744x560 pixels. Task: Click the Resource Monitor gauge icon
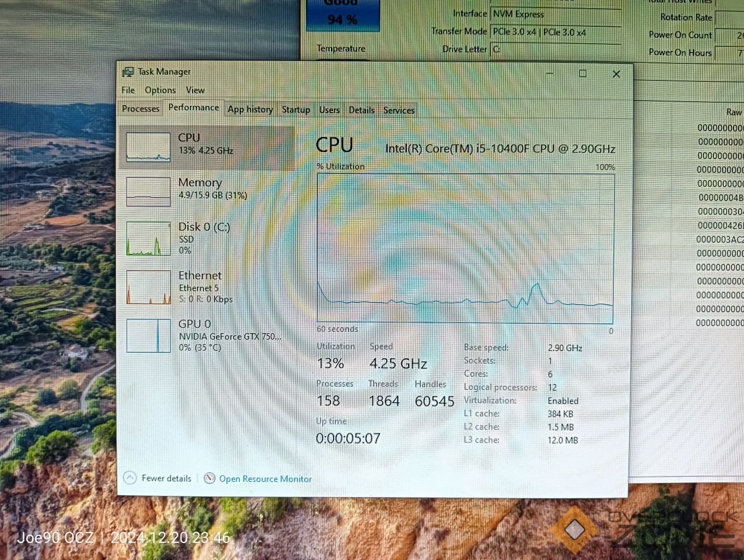(209, 478)
